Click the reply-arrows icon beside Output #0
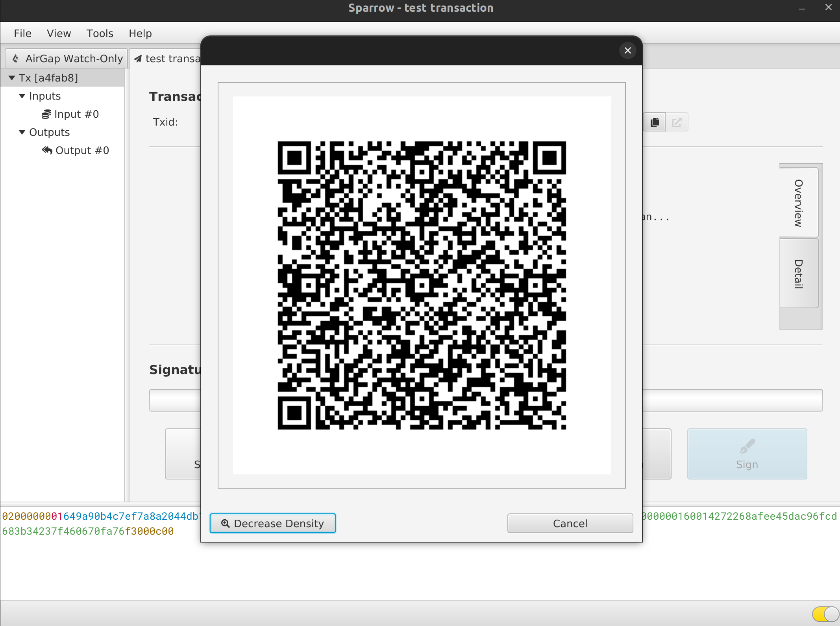 [47, 150]
